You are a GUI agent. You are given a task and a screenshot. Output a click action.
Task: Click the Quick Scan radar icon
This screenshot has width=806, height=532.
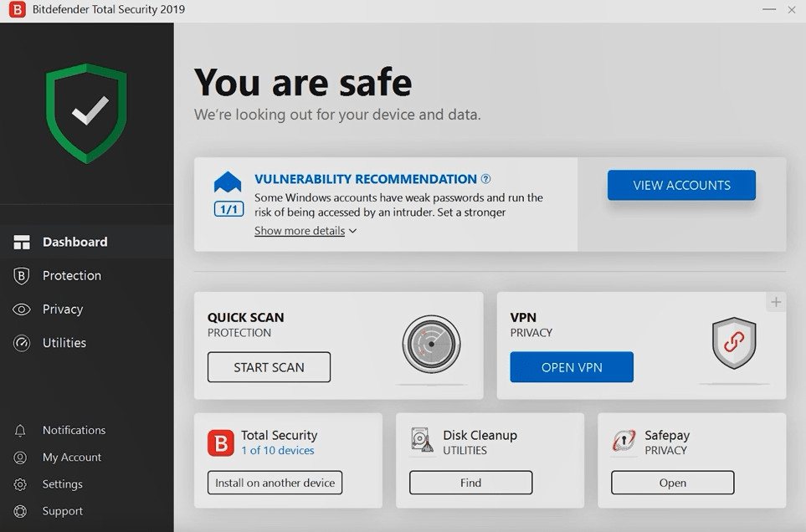coord(430,345)
